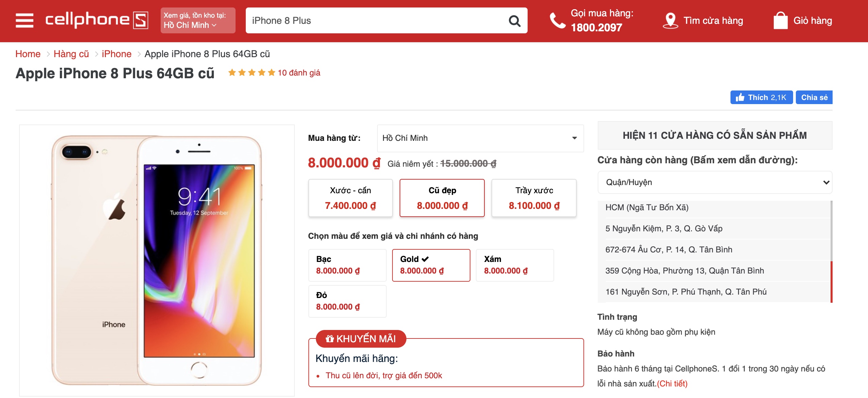Open the Mua hàng từ city dropdown
Viewport: 868px width, 398px height.
pos(480,138)
